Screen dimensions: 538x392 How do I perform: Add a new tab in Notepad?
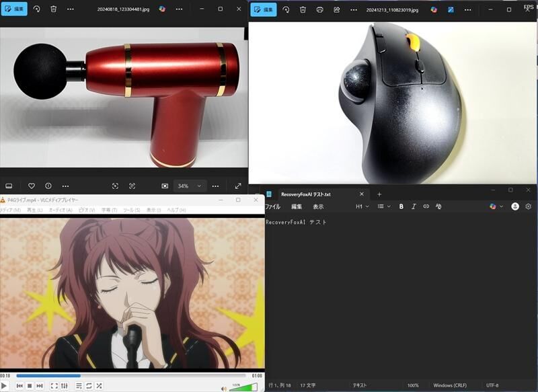pyautogui.click(x=379, y=194)
